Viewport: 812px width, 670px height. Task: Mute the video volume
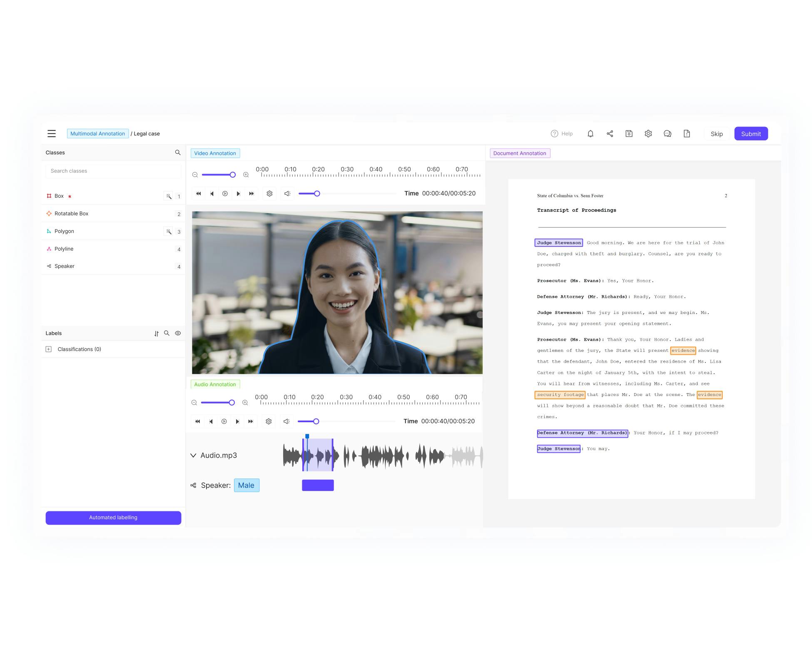[x=287, y=194]
